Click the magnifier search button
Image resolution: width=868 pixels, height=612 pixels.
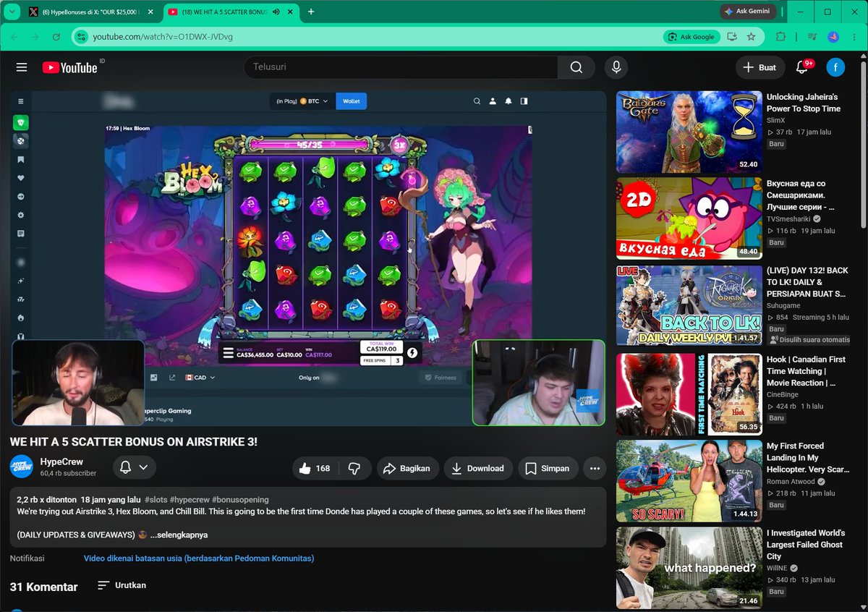tap(576, 67)
